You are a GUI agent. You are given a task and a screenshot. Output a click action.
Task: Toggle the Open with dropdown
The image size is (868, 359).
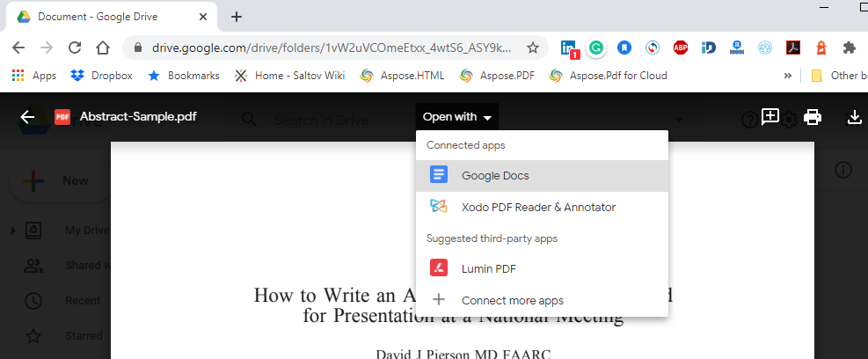pyautogui.click(x=457, y=117)
